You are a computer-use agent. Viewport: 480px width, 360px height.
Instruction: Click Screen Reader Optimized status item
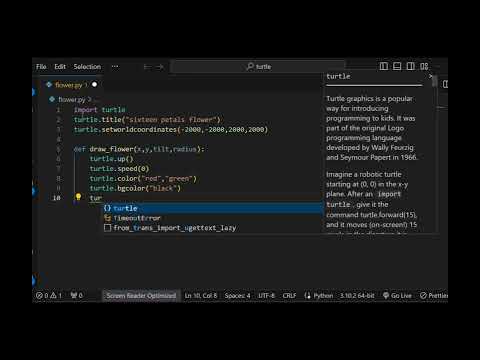click(x=141, y=296)
